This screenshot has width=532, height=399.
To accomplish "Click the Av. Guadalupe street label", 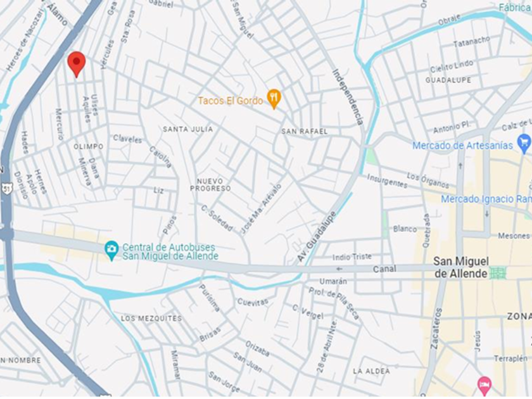I will (x=317, y=236).
